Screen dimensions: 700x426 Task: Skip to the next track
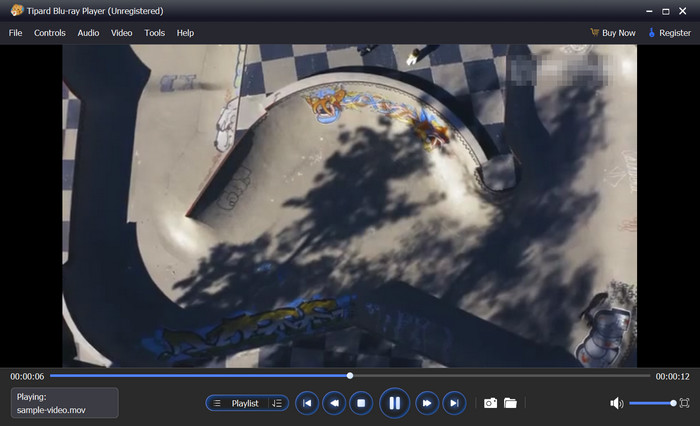click(x=454, y=403)
